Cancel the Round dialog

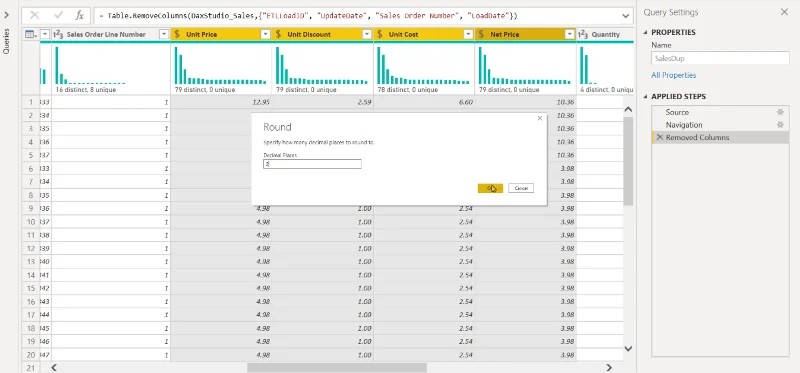click(521, 188)
